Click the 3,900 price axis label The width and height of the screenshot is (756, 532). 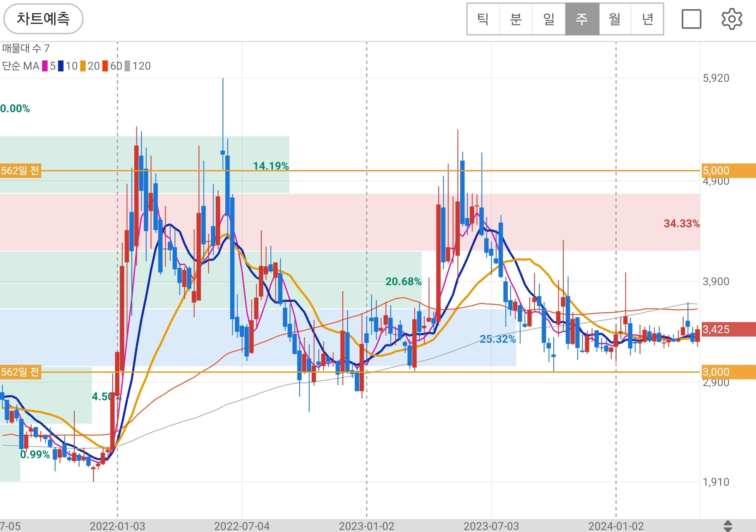click(716, 281)
